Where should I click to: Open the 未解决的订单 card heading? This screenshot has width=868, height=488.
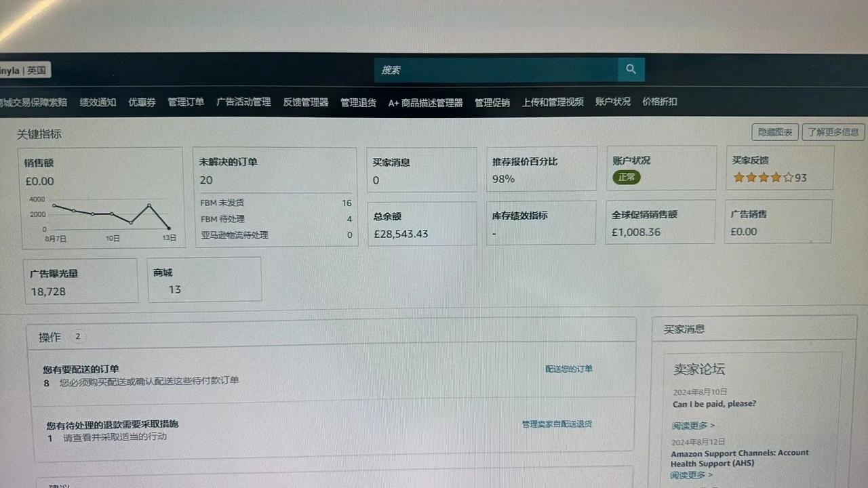click(x=229, y=162)
